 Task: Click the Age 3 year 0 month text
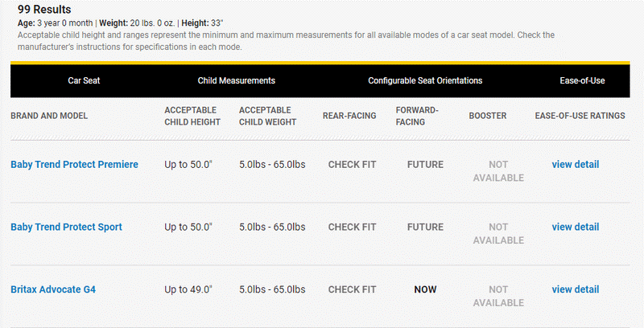pos(55,23)
